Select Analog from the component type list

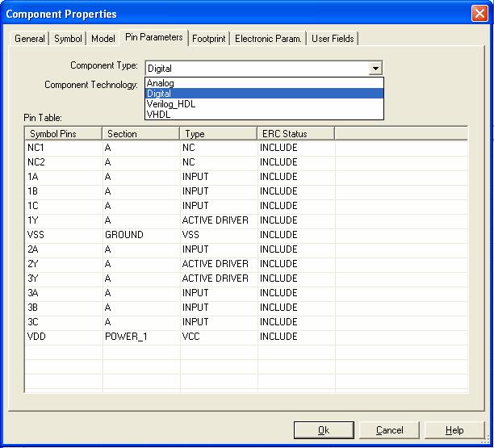pyautogui.click(x=161, y=83)
